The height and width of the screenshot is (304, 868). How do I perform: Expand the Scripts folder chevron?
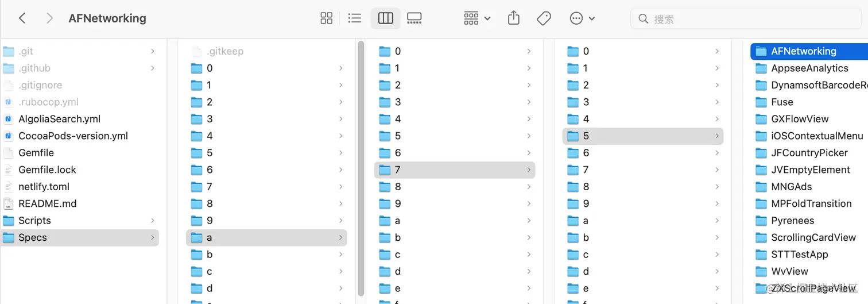152,221
